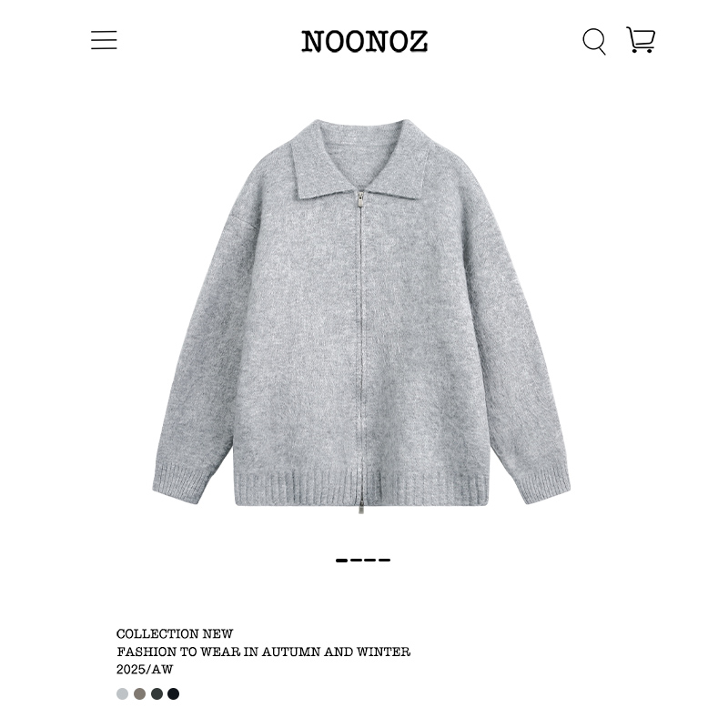Image resolution: width=728 pixels, height=728 pixels.
Task: Click the sweater's ribbed bottom hem
Action: [361, 488]
